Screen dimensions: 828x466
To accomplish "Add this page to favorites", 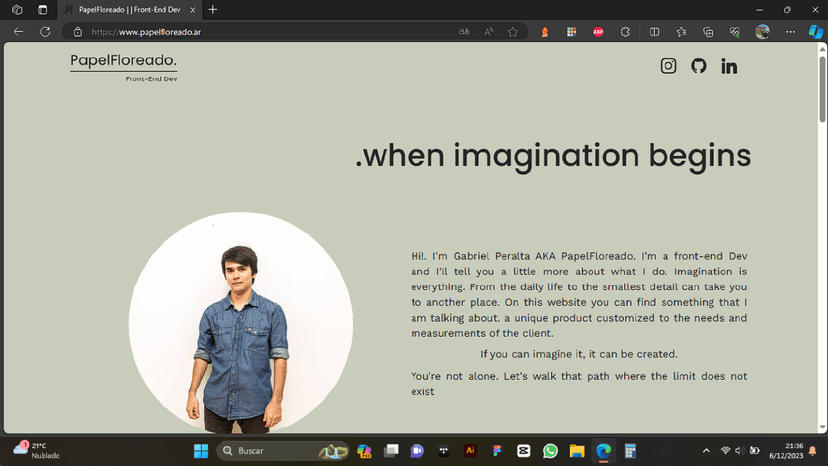I will [513, 32].
